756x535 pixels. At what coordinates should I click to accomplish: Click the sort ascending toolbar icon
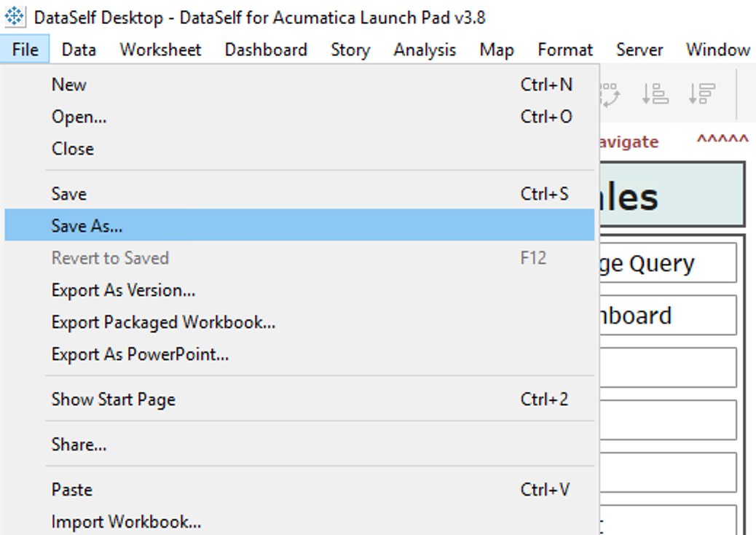pyautogui.click(x=655, y=93)
